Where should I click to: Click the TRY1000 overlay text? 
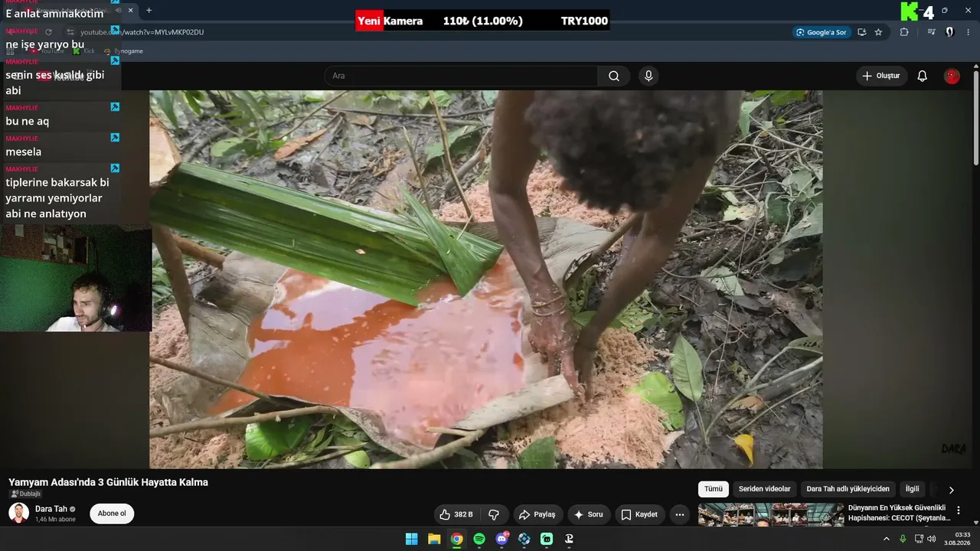[x=584, y=21]
